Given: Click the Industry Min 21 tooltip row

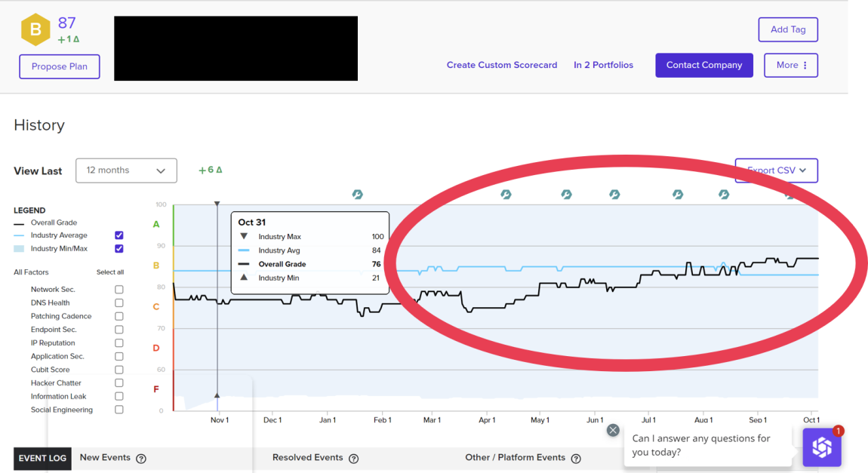Looking at the screenshot, I should click(x=310, y=278).
